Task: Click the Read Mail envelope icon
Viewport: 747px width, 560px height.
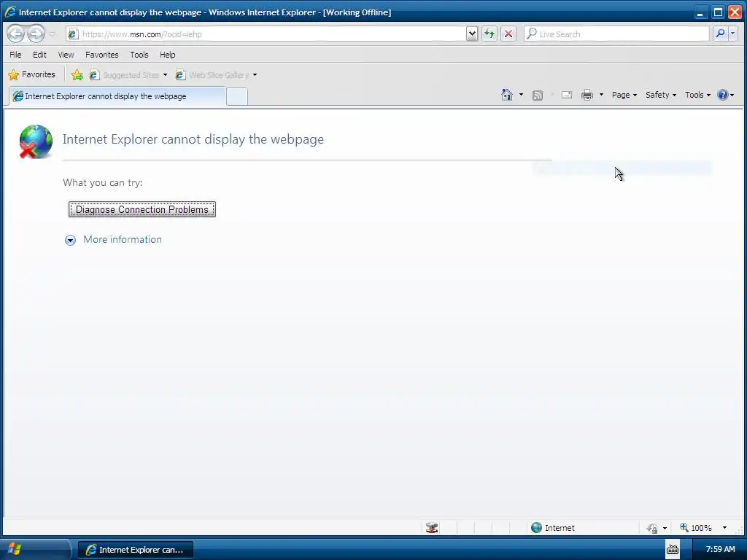Action: point(566,95)
